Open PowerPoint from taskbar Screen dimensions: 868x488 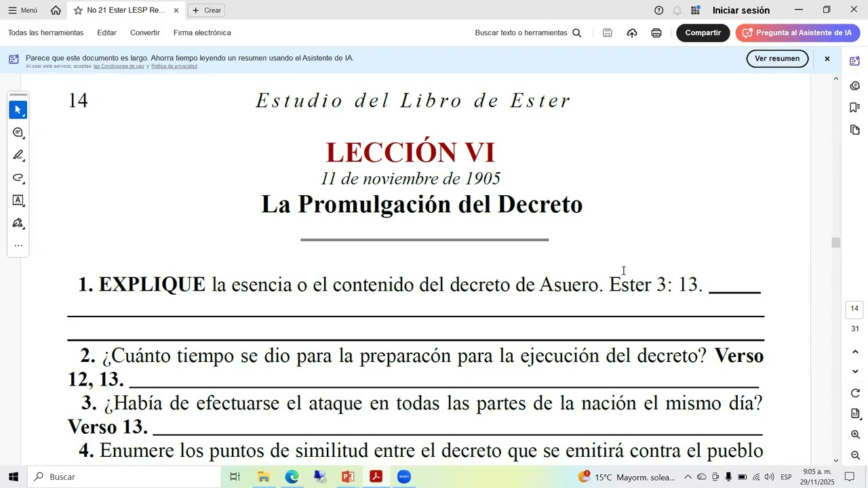pyautogui.click(x=348, y=477)
